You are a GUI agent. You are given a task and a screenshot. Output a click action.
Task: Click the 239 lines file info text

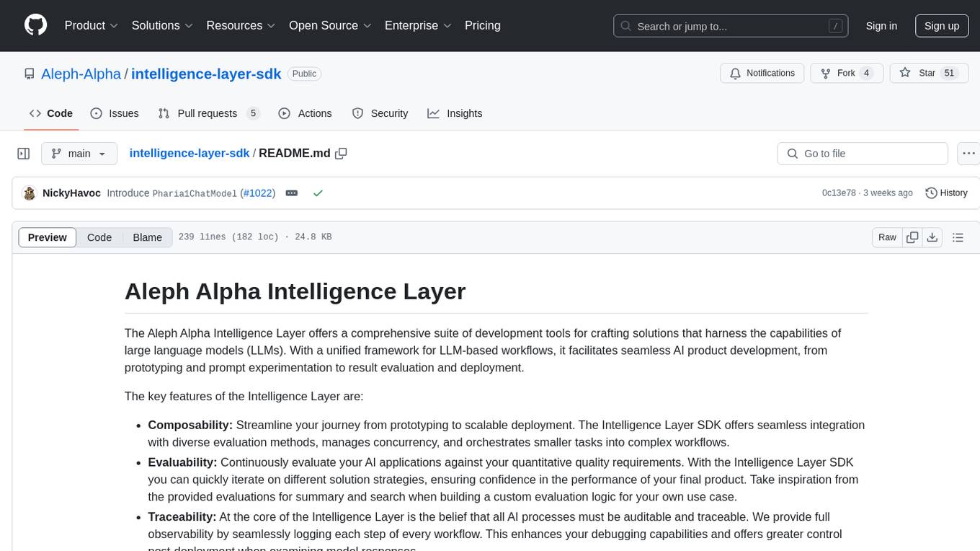(254, 237)
